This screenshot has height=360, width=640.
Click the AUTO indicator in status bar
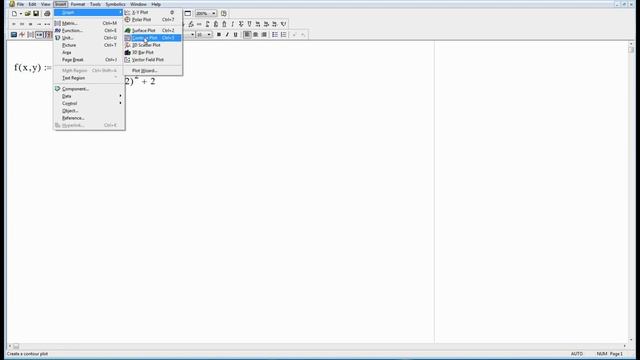pyautogui.click(x=577, y=354)
